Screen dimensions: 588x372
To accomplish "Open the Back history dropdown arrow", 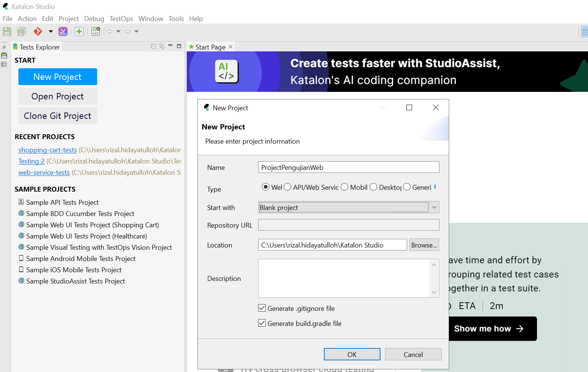I will pyautogui.click(x=118, y=31).
